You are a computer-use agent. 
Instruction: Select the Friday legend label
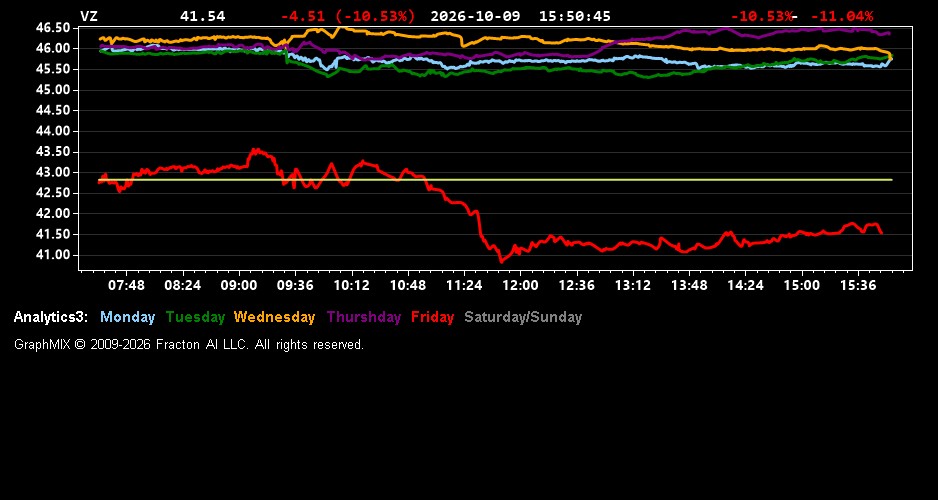tap(433, 318)
